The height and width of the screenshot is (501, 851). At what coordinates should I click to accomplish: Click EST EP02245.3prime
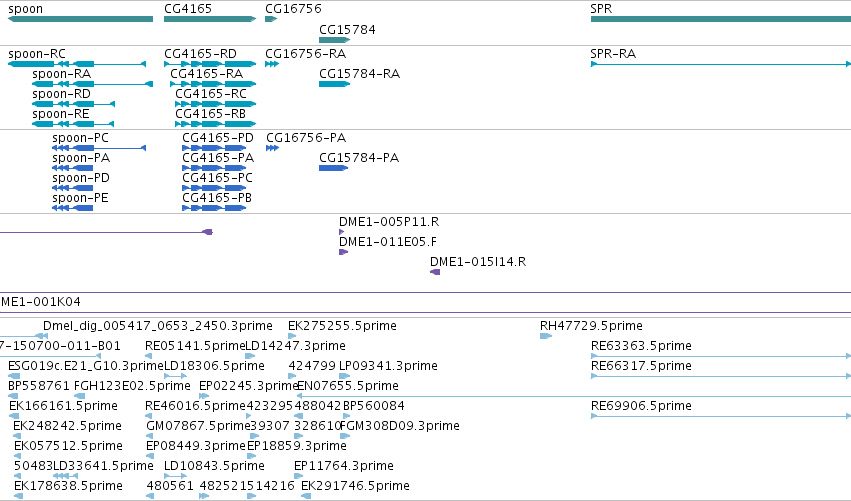[x=249, y=386]
